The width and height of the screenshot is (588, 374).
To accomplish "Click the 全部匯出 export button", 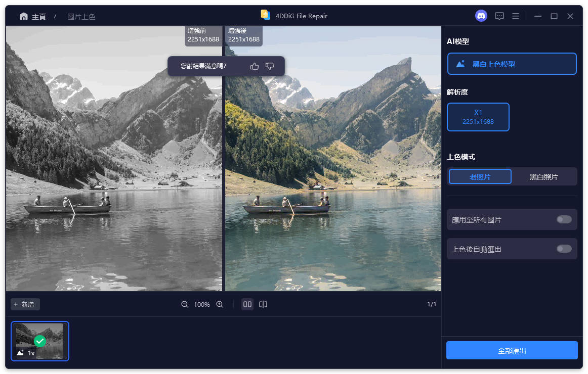I will click(x=512, y=350).
